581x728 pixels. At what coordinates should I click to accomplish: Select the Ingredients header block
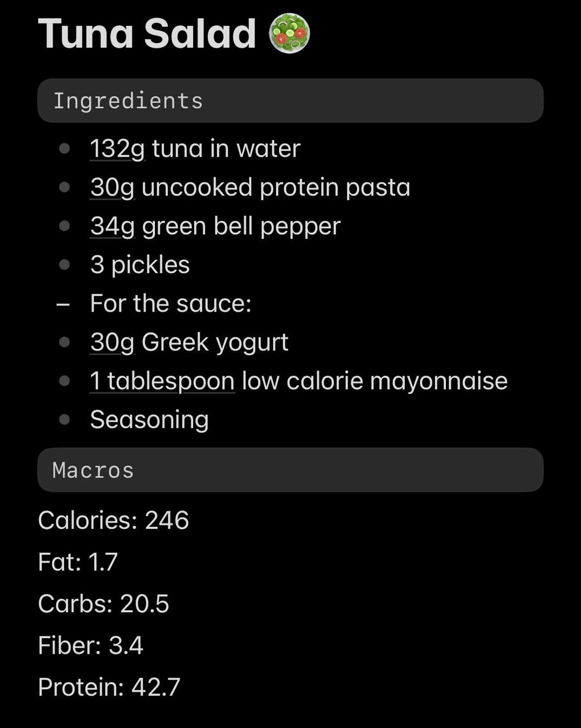pos(290,101)
